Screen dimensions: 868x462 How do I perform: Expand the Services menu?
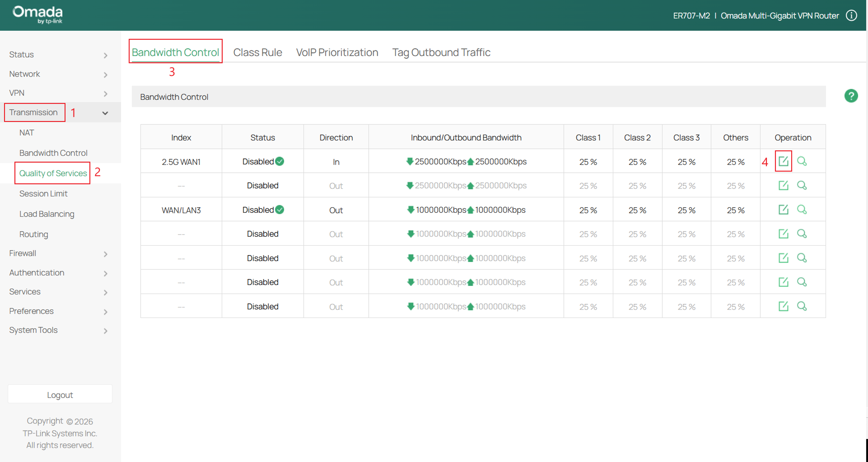(x=60, y=292)
